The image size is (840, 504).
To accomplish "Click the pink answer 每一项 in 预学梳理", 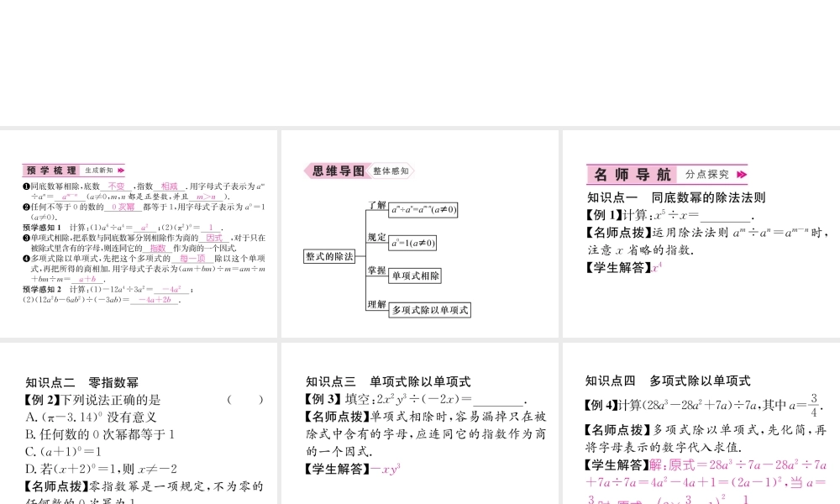I will click(x=192, y=258).
